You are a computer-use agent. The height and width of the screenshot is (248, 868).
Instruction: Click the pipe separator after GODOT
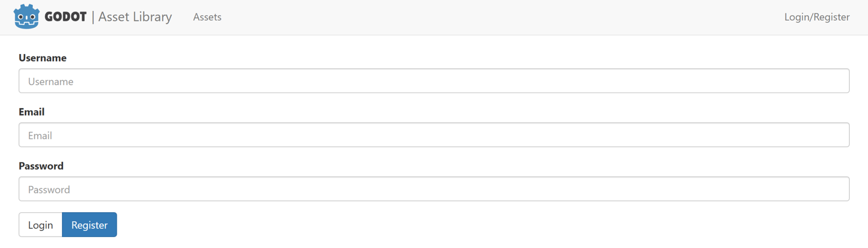pyautogui.click(x=93, y=17)
